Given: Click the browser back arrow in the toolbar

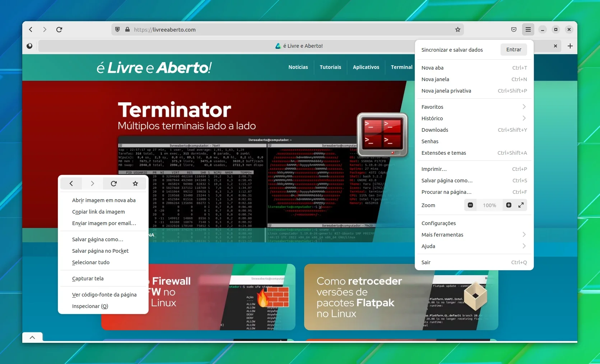Looking at the screenshot, I should (x=31, y=29).
